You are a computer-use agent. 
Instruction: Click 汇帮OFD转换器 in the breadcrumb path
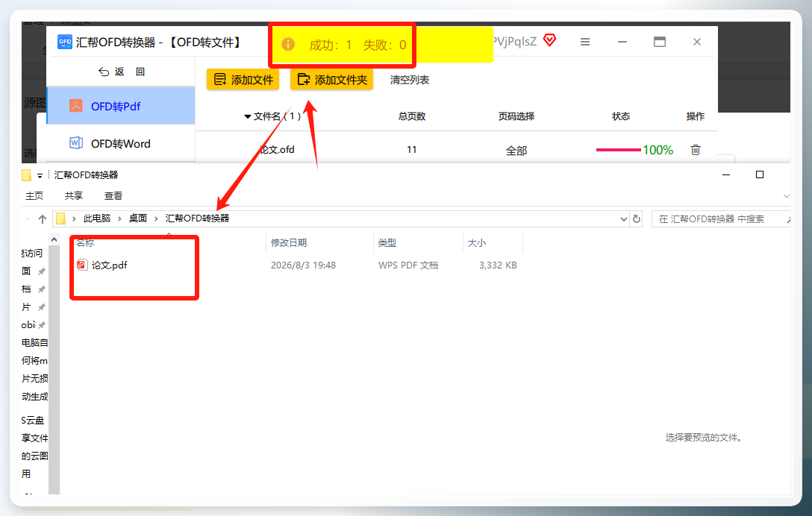pos(197,218)
